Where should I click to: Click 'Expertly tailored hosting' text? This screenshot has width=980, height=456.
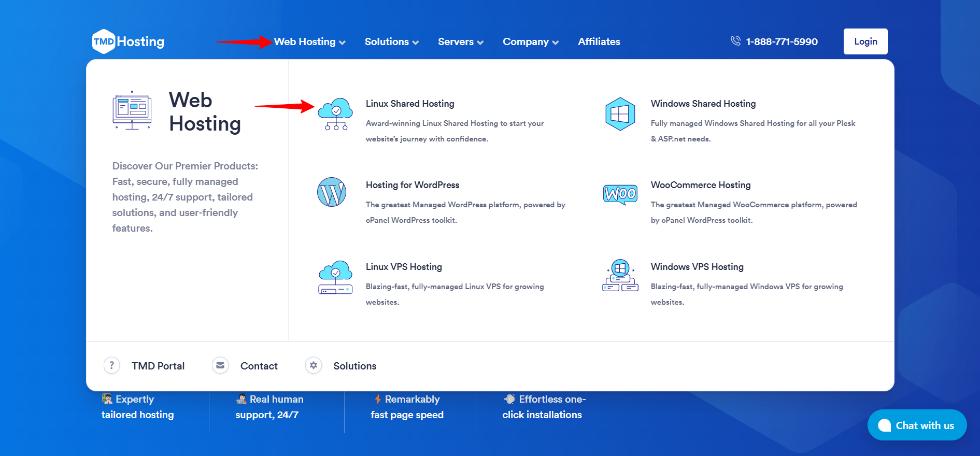(137, 407)
